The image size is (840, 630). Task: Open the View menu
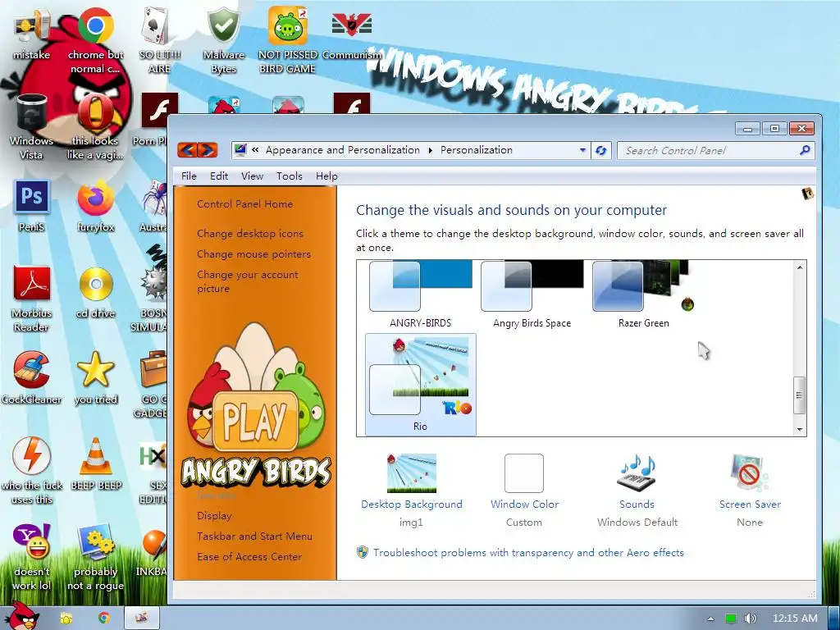pos(252,176)
